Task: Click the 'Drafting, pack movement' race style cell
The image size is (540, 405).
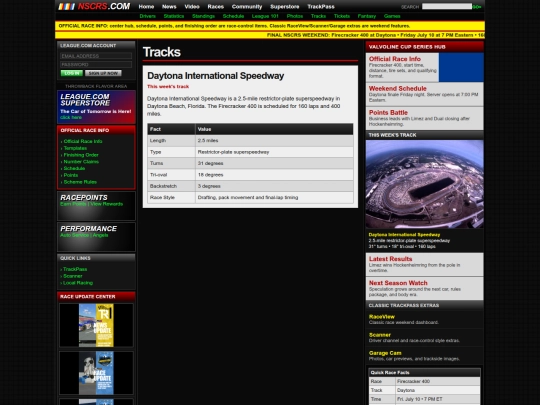Action: 274,197
